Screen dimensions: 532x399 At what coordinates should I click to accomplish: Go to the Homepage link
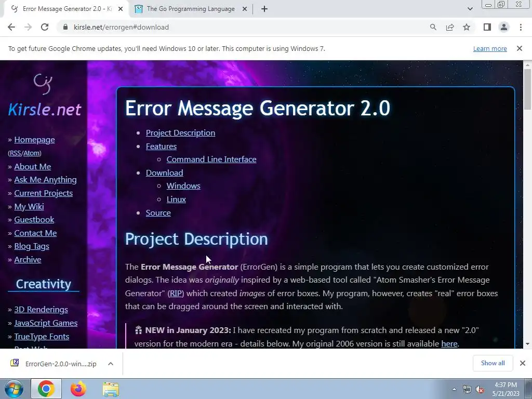point(34,139)
